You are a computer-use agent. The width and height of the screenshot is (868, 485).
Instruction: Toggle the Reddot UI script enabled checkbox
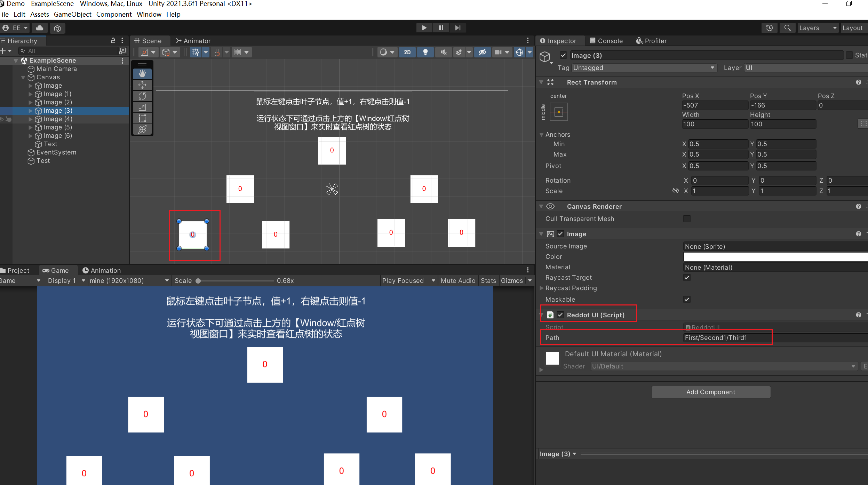[x=560, y=315]
